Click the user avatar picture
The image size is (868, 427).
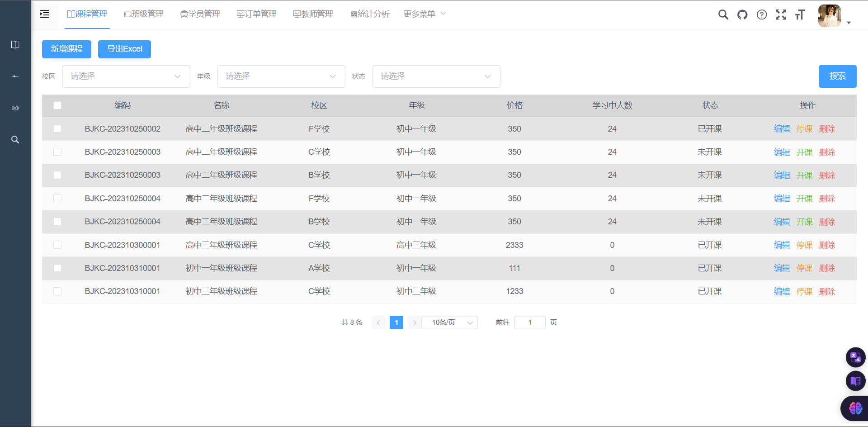(x=830, y=16)
